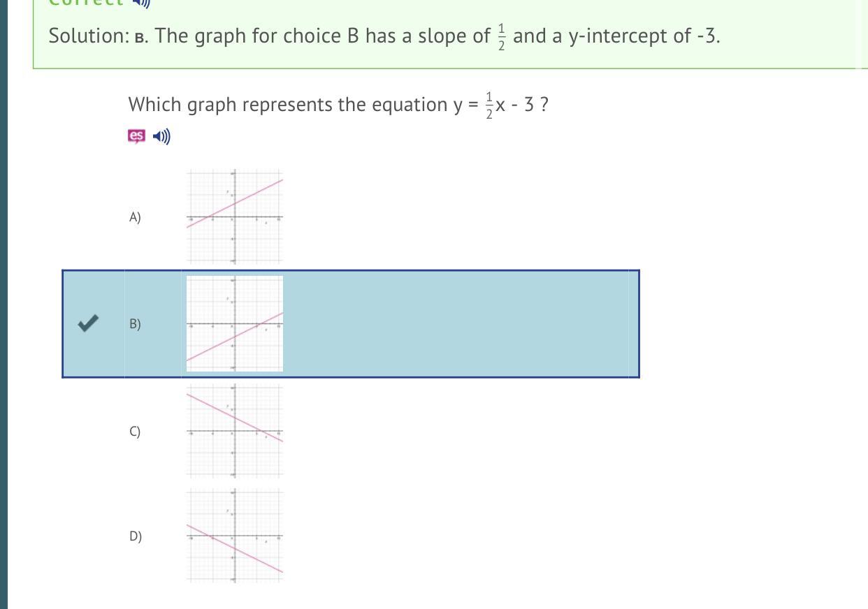Image resolution: width=868 pixels, height=609 pixels.
Task: Click the speaker icon beside "Correct"
Action: [x=142, y=2]
